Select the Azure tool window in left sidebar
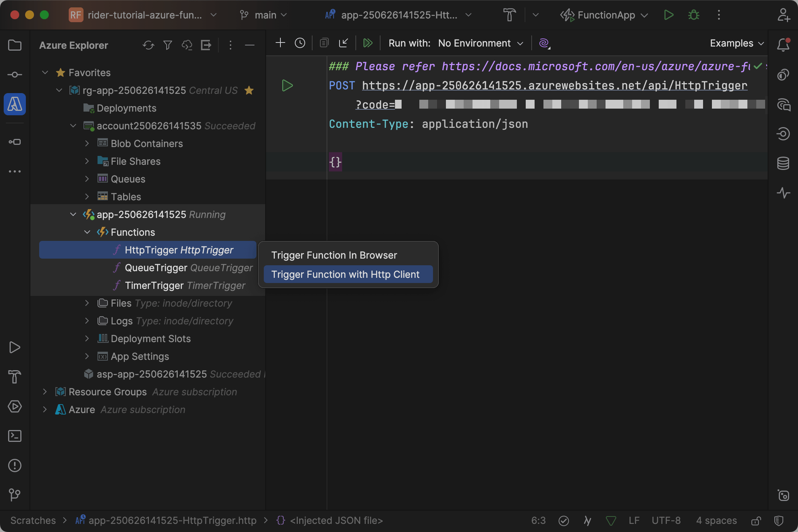The image size is (798, 532). click(14, 104)
